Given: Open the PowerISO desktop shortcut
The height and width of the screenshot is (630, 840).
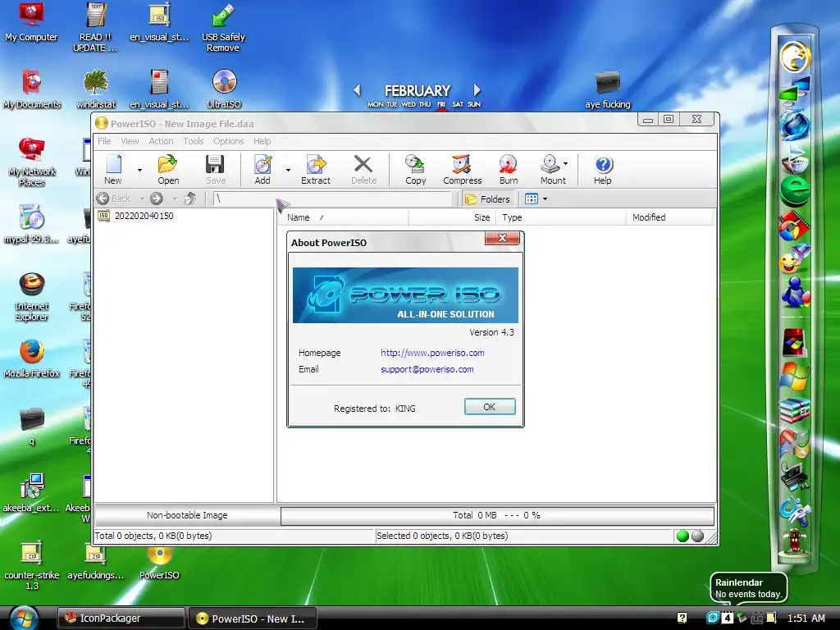Looking at the screenshot, I should coord(159,563).
